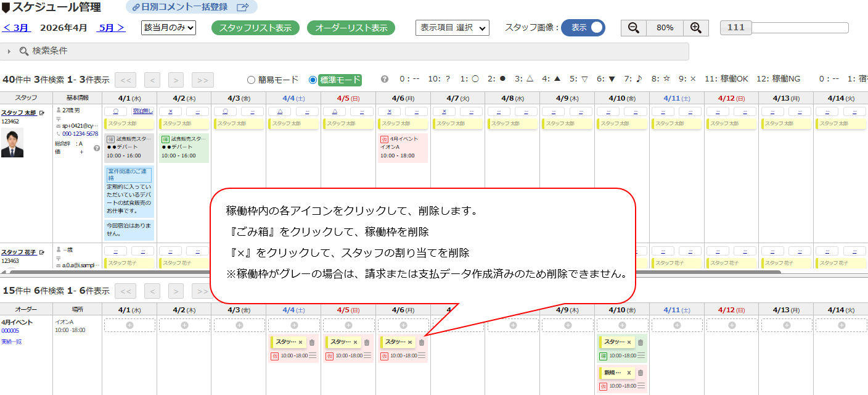
Task: Click phone number 090-1234-5678
Action: point(80,134)
